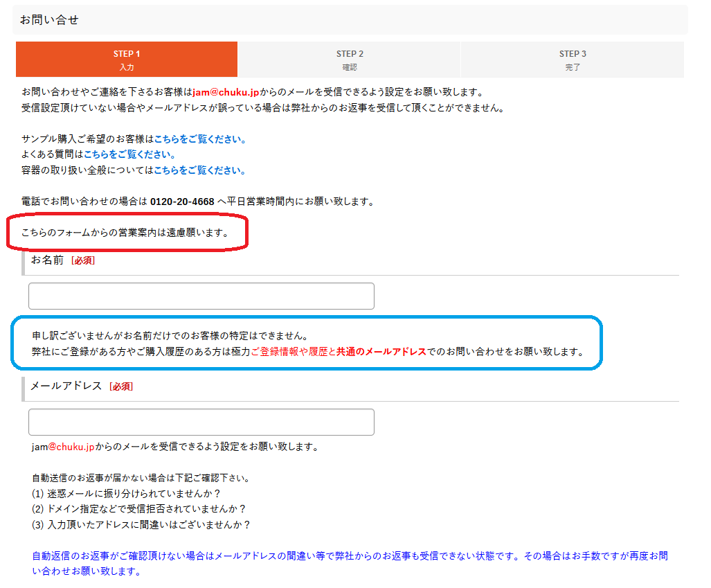Select the STEP 3 完了 tab

coord(573,60)
